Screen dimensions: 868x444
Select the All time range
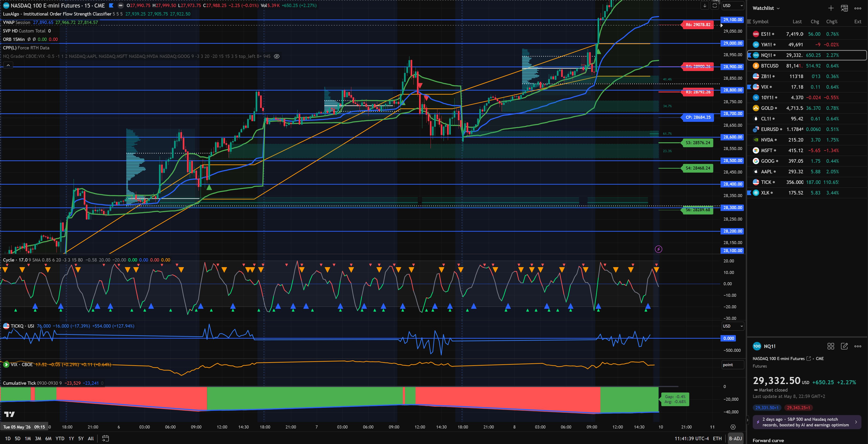point(91,438)
